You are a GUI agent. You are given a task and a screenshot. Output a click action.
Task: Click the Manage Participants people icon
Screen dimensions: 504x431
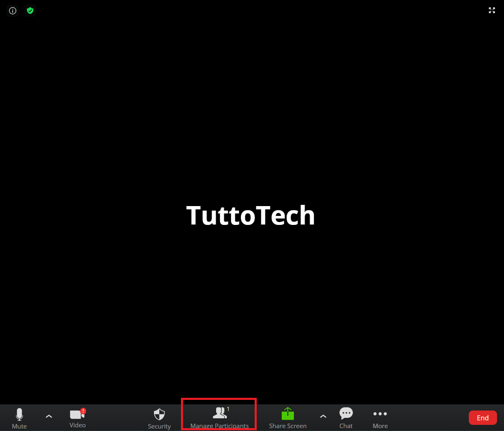point(219,413)
